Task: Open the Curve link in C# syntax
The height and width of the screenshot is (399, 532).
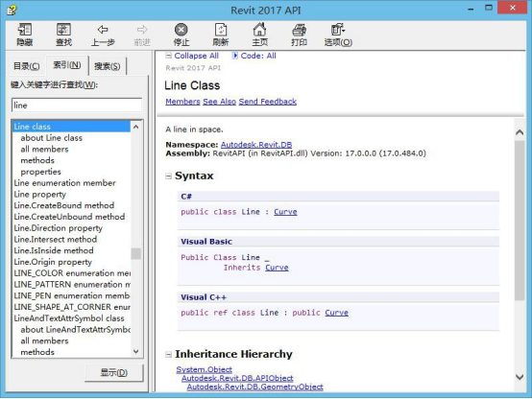Action: click(x=285, y=212)
